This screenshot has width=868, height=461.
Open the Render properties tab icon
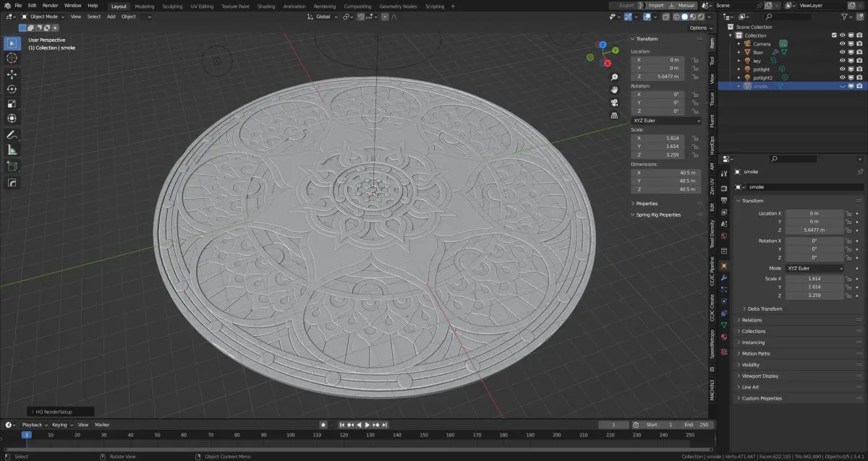724,188
